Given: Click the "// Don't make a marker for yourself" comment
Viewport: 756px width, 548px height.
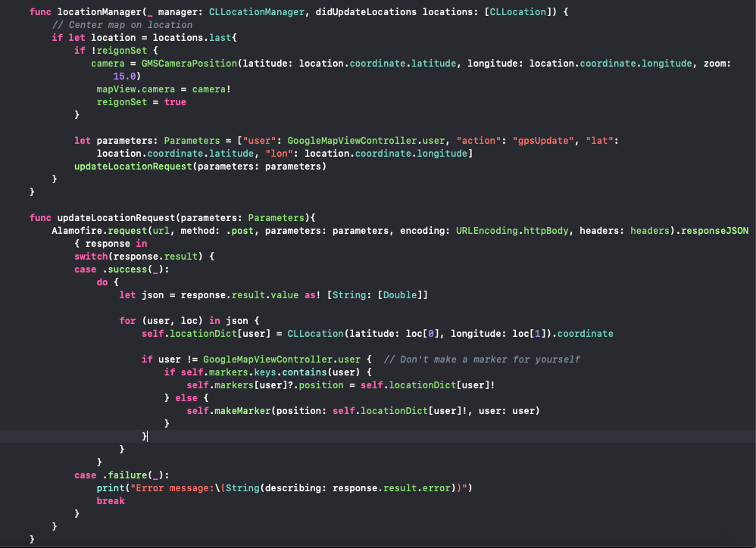Looking at the screenshot, I should click(x=482, y=360).
